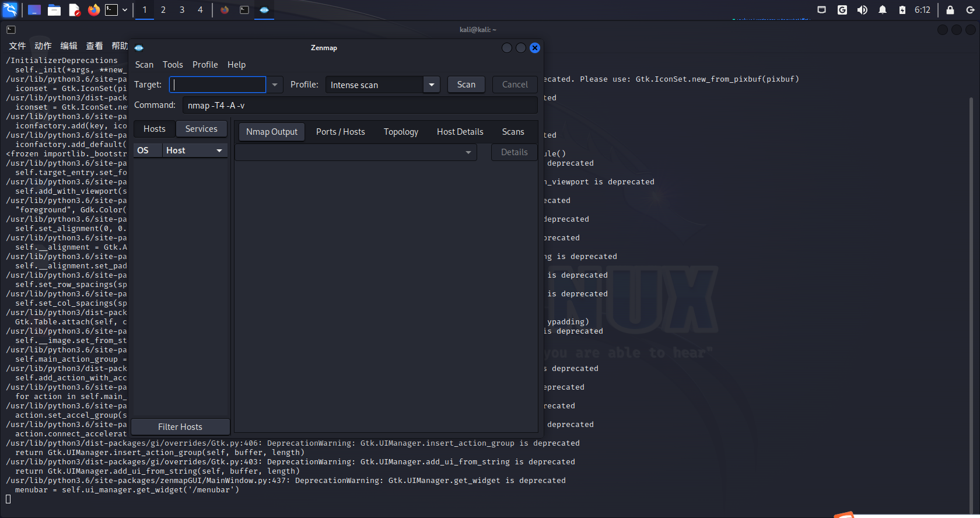Image resolution: width=980 pixels, height=518 pixels.
Task: Start the scan with Scan button
Action: pos(466,85)
